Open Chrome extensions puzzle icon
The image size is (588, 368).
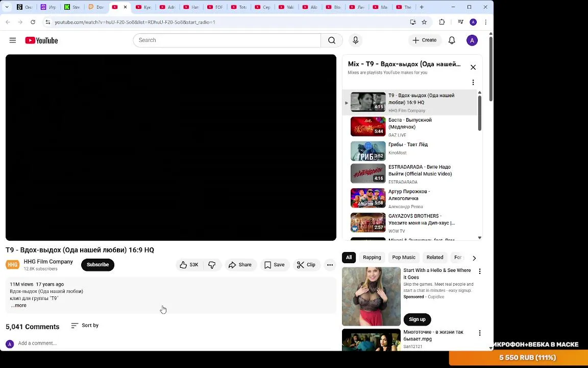[x=442, y=22]
